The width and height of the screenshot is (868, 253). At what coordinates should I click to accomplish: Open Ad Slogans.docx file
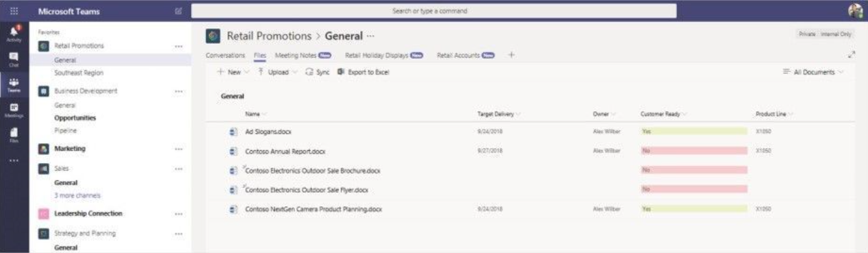click(268, 131)
